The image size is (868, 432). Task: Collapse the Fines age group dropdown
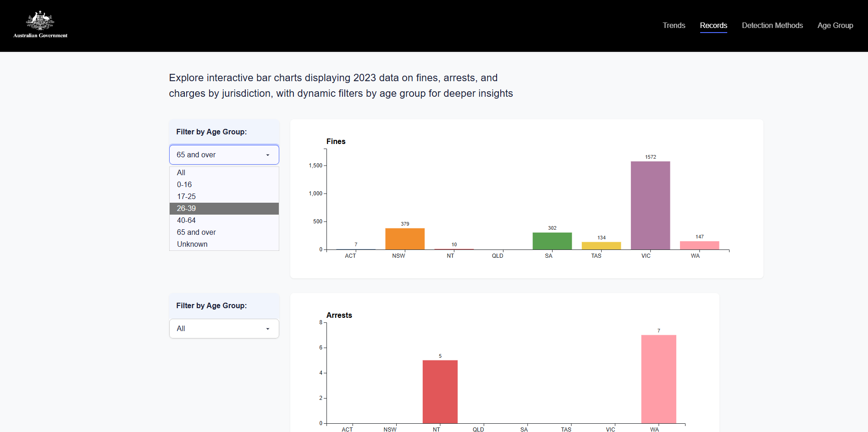click(224, 155)
